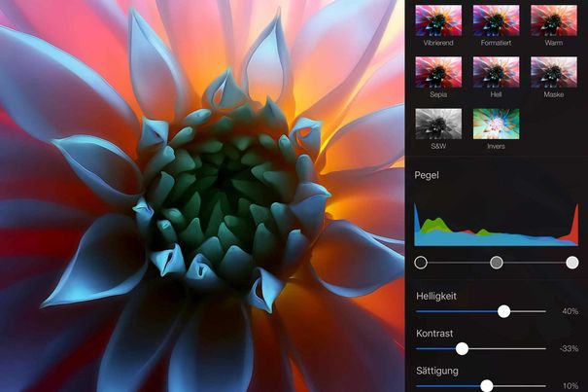This screenshot has height=392, width=588.
Task: Click the -33% contrast value
Action: [569, 349]
